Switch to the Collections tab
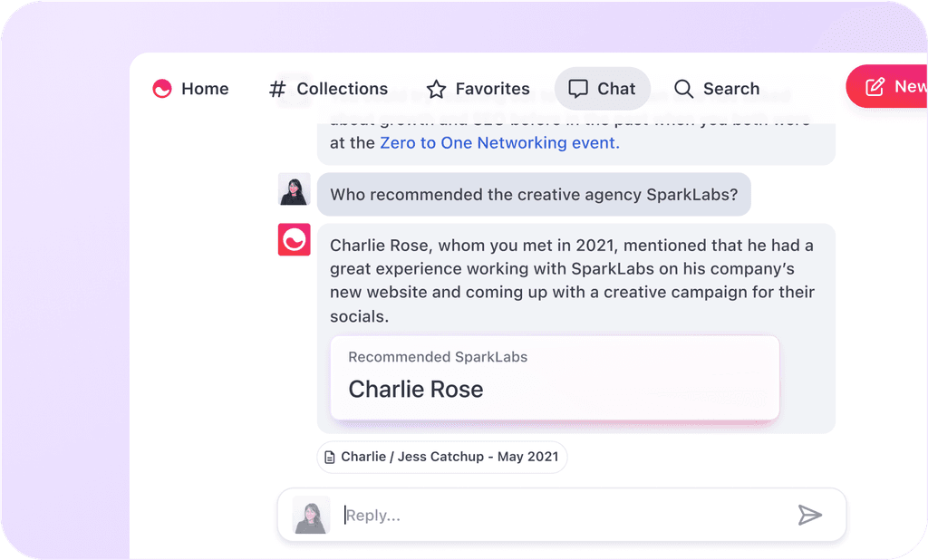The width and height of the screenshot is (928, 560). click(329, 89)
